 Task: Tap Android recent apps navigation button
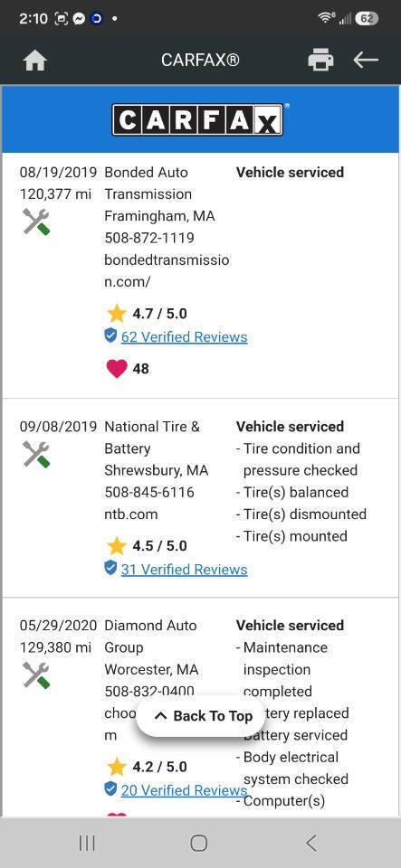click(87, 843)
